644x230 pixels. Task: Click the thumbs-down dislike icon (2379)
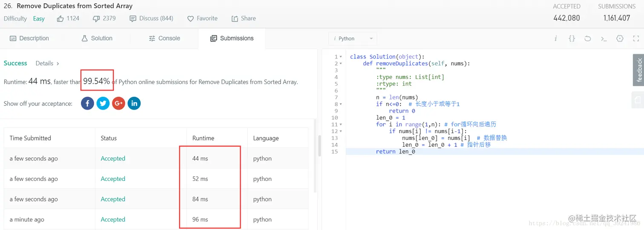pos(96,19)
